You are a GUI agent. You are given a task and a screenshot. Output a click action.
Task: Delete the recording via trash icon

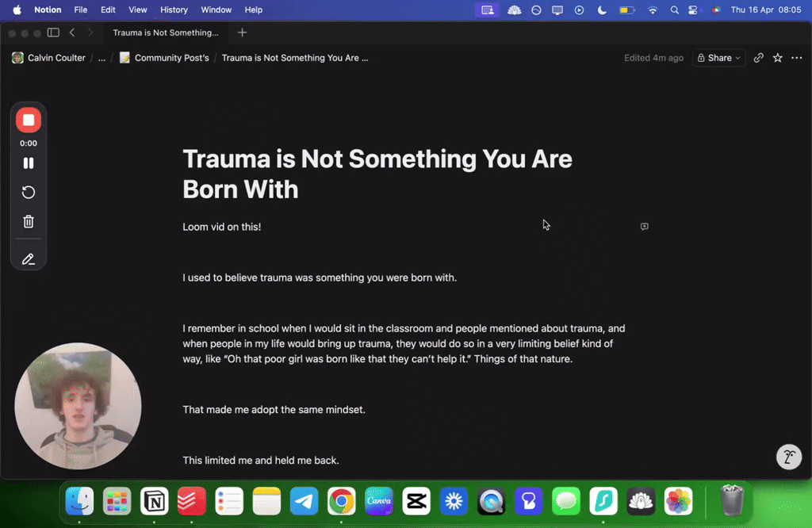pyautogui.click(x=28, y=221)
